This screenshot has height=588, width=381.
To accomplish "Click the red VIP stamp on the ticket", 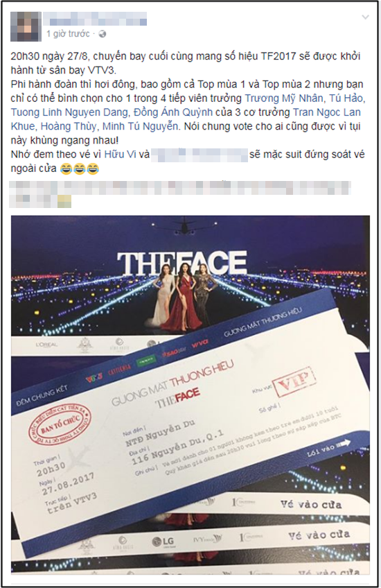I will pyautogui.click(x=294, y=382).
